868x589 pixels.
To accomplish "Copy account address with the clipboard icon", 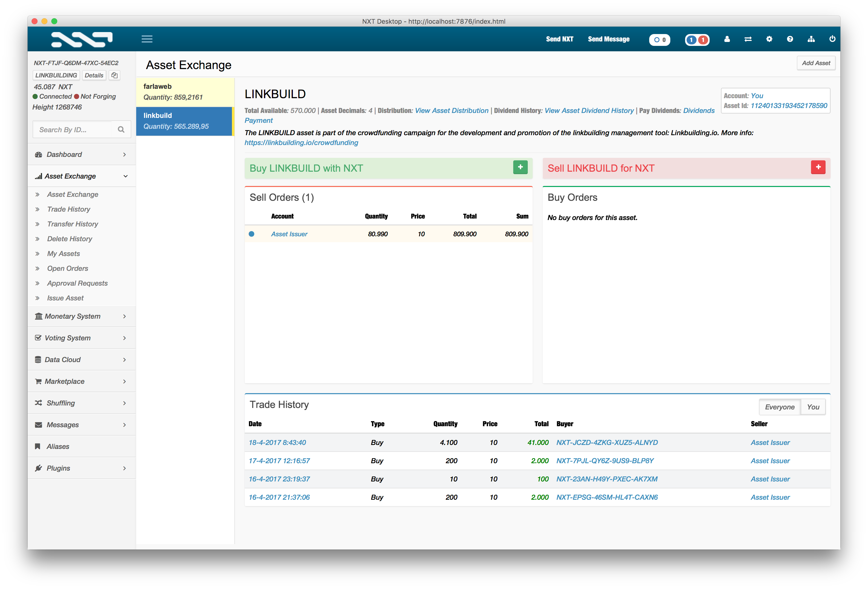I will (115, 75).
